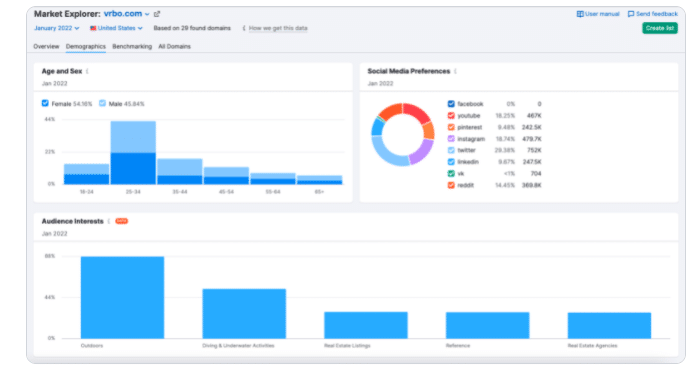Image resolution: width=699 pixels, height=377 pixels.
Task: Click the United States flag icon
Action: tap(93, 28)
